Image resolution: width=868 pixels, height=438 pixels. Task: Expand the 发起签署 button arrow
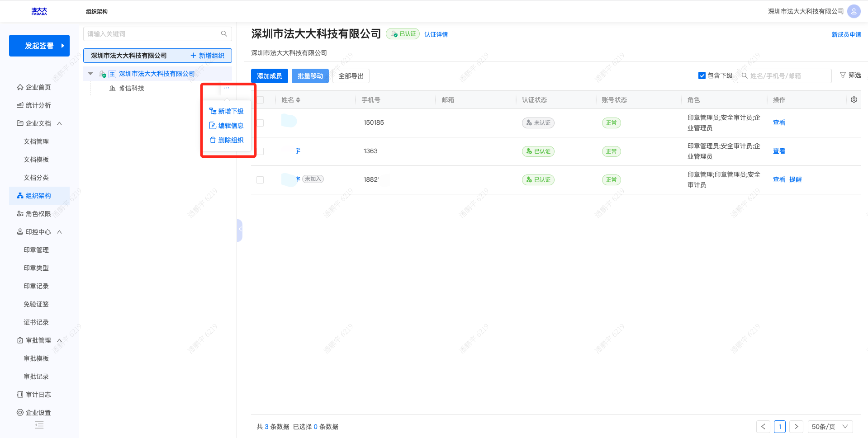(63, 46)
